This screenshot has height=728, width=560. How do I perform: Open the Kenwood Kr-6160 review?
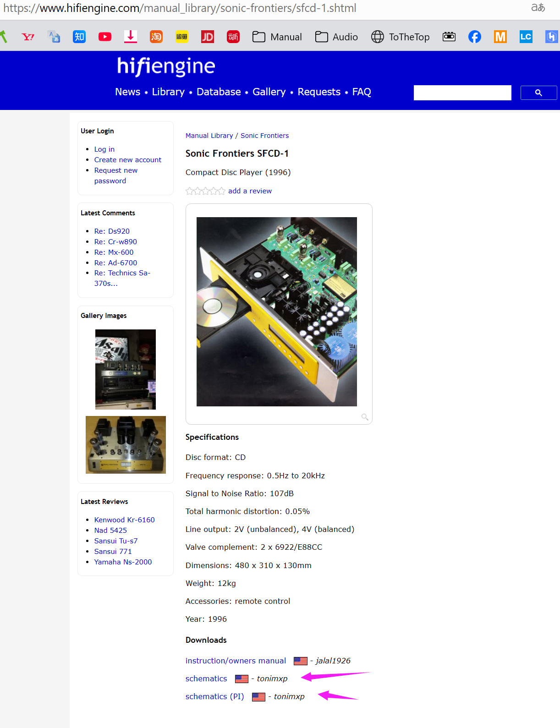[125, 520]
